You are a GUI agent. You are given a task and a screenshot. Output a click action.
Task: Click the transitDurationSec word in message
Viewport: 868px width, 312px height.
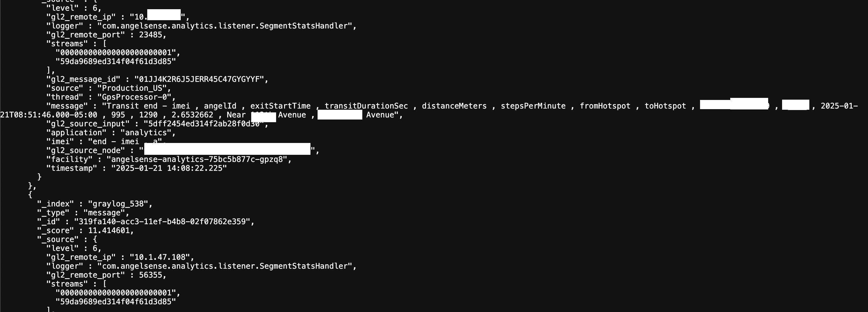366,106
